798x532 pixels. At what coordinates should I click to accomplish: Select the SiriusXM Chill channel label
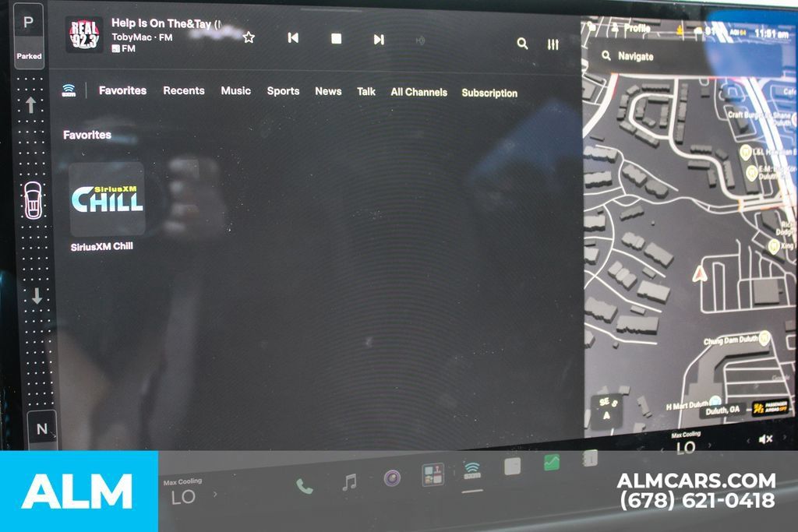102,246
